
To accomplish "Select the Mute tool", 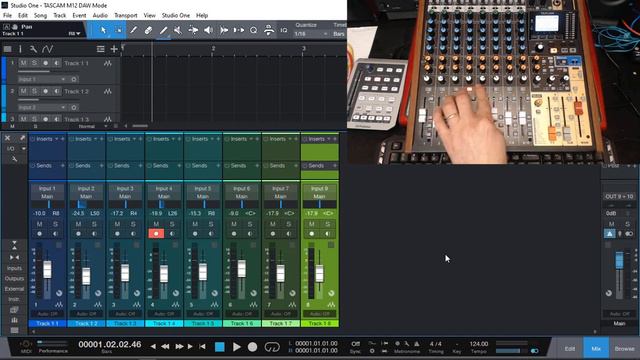I will tap(178, 30).
